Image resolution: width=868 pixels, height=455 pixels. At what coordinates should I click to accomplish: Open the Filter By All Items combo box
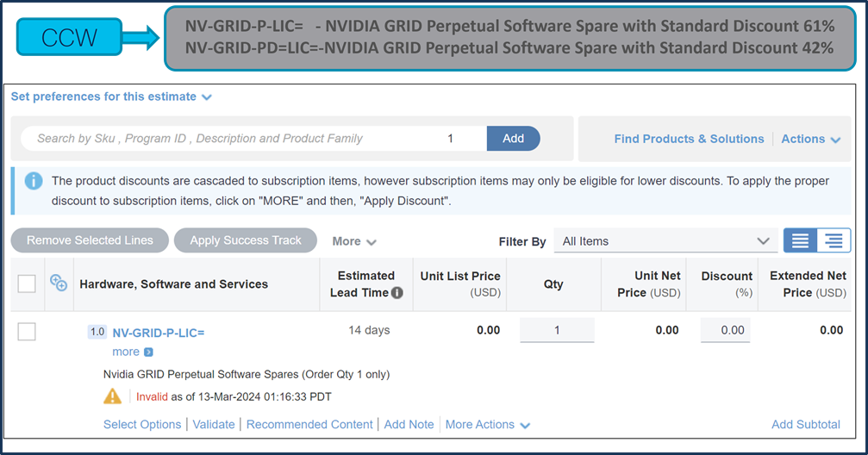tap(666, 241)
